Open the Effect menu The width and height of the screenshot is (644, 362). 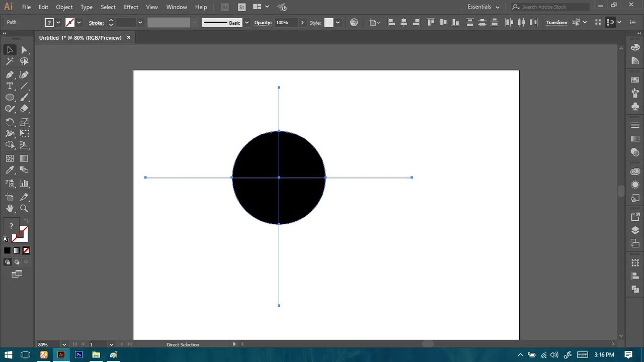pos(131,7)
